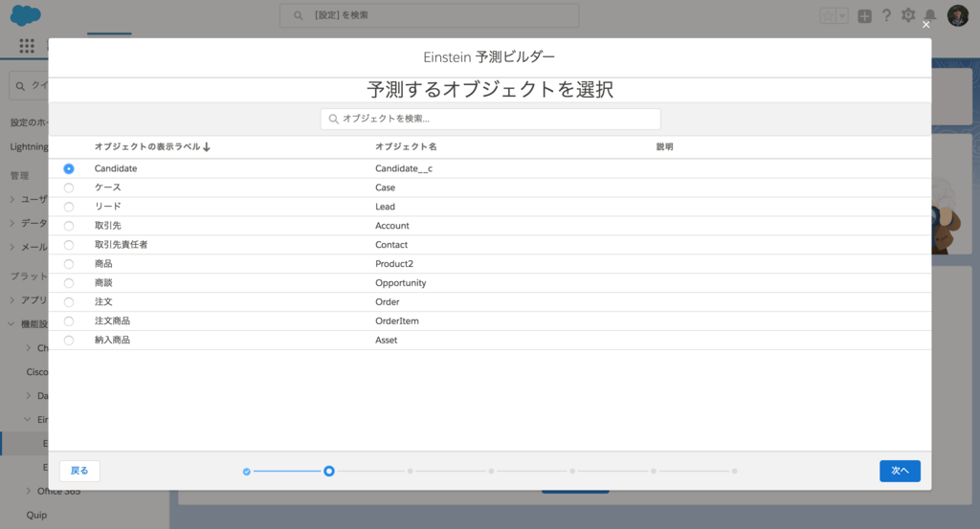
Task: Select the 商品 (Product2) radio button
Action: coord(69,264)
